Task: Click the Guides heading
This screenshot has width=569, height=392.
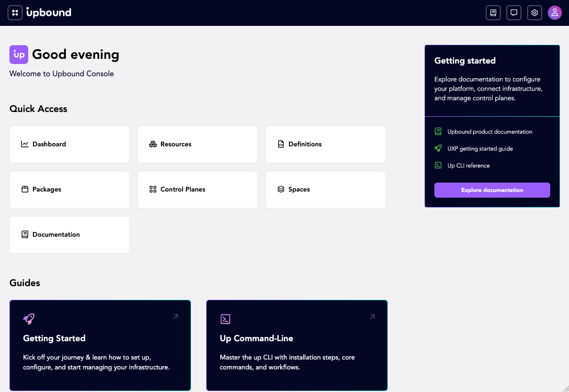Action: point(25,283)
